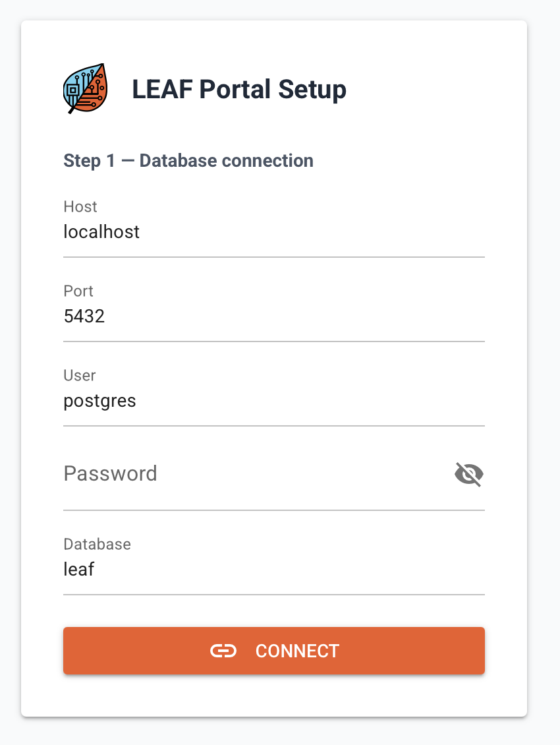Viewport: 560px width, 745px height.
Task: Click the "Database" field label
Action: [x=97, y=545]
